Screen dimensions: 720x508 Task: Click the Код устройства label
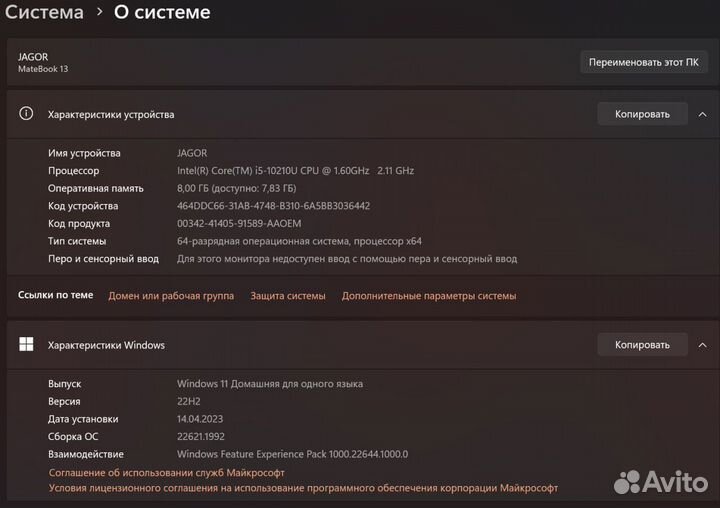pyautogui.click(x=83, y=206)
